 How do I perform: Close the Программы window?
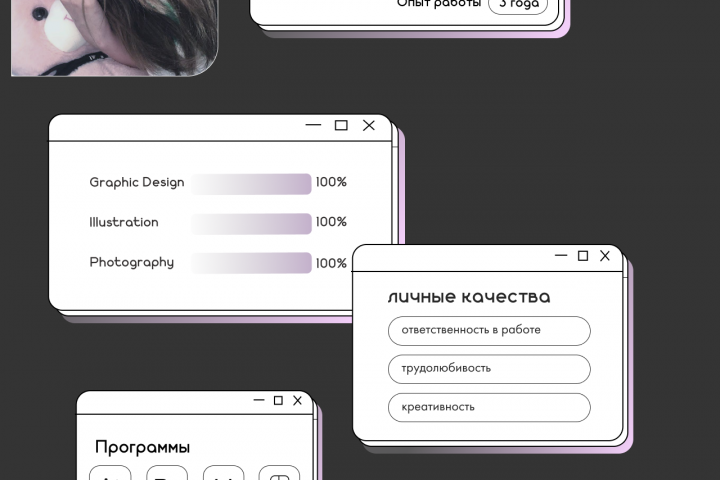click(x=298, y=401)
